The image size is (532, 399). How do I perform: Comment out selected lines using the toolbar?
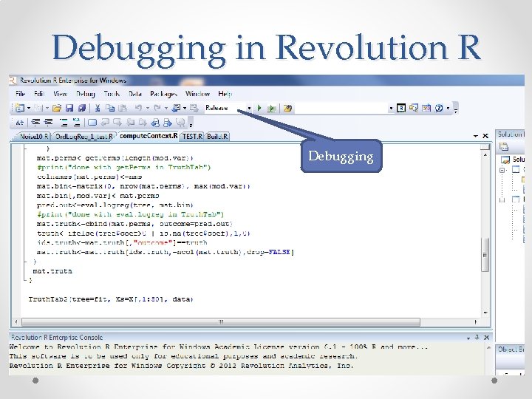pos(64,123)
